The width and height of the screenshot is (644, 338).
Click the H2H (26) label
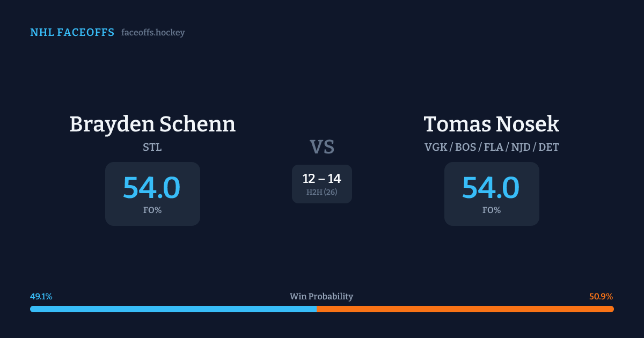(x=322, y=192)
